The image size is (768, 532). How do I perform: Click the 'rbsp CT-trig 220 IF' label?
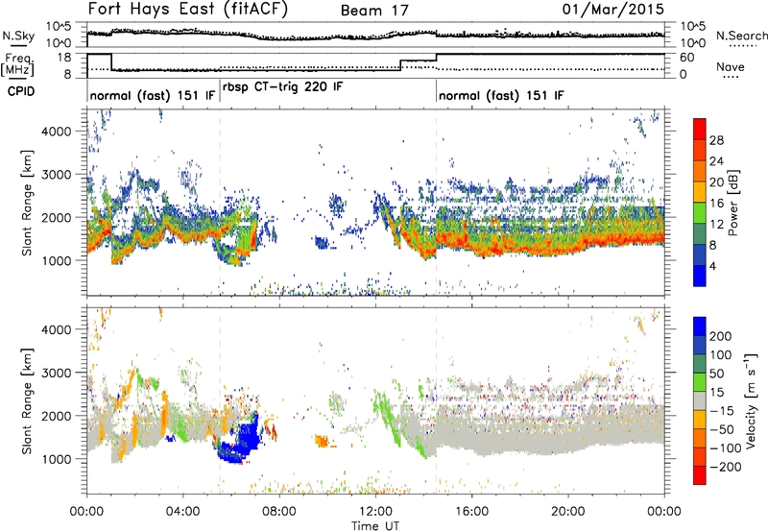click(282, 87)
